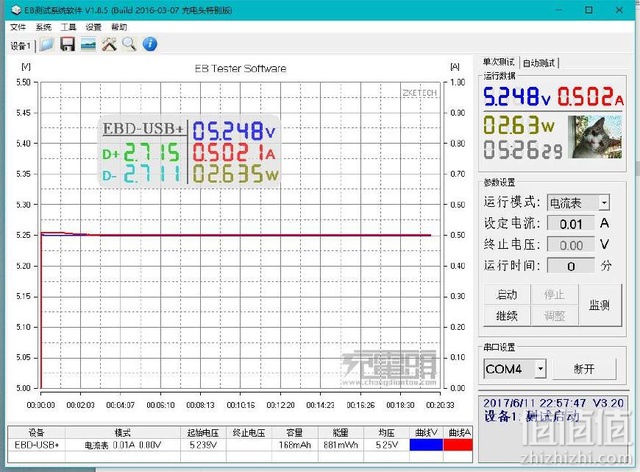
Task: Click the 调整 adjust button
Action: [554, 316]
